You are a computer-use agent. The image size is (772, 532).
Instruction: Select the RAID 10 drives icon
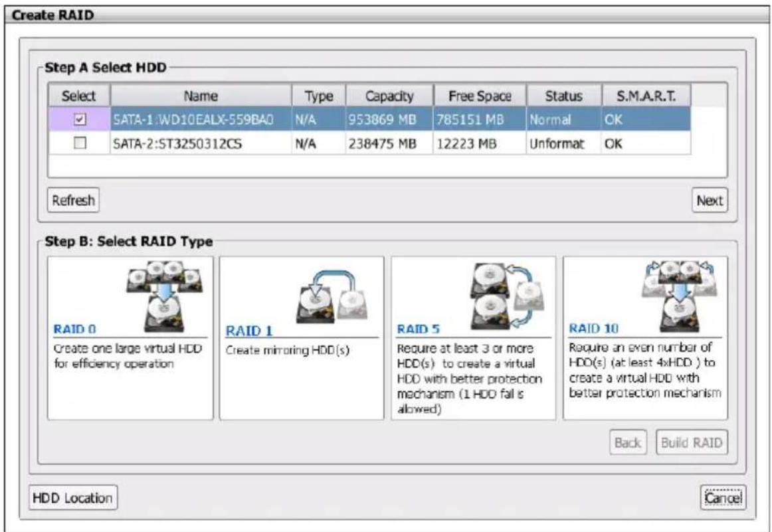click(x=680, y=296)
